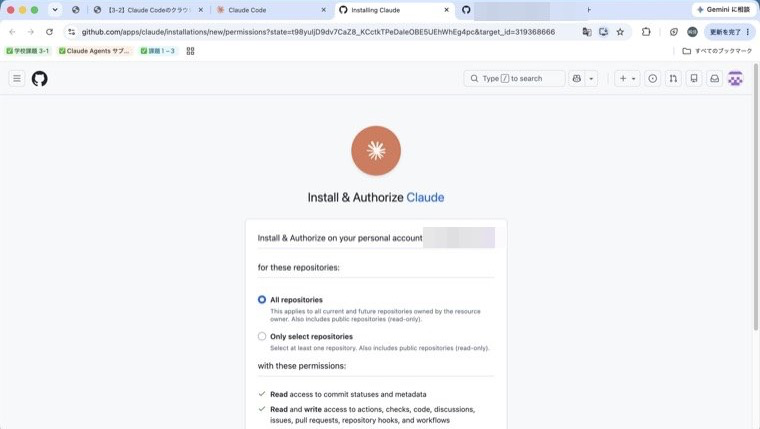This screenshot has height=429, width=760.
Task: Open the translate page icon
Action: [x=586, y=32]
